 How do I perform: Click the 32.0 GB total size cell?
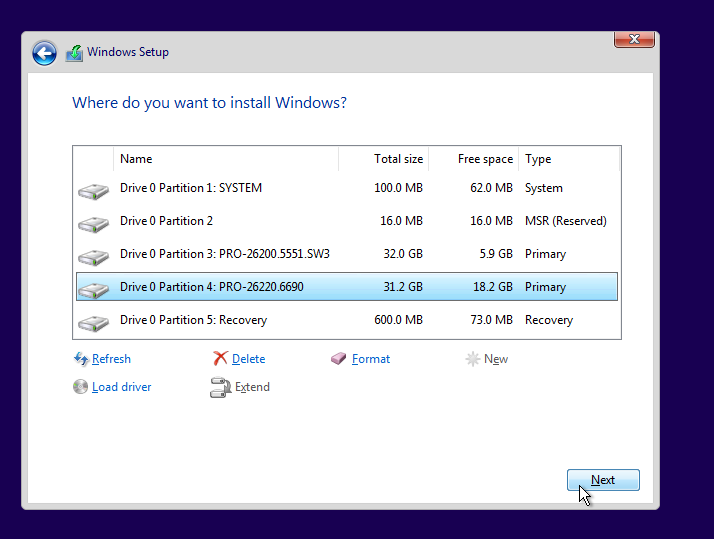(x=403, y=254)
